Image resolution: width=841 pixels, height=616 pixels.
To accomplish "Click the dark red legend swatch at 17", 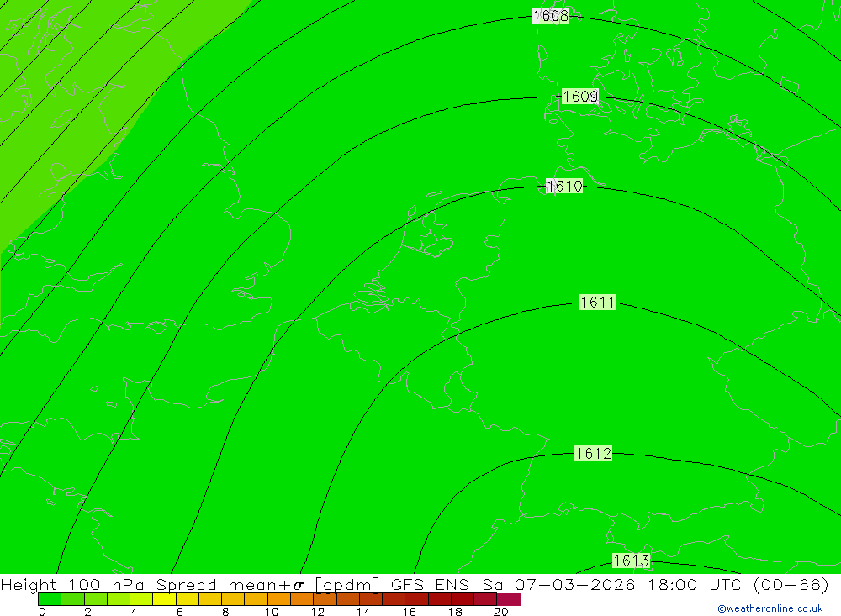I will pyautogui.click(x=440, y=599).
